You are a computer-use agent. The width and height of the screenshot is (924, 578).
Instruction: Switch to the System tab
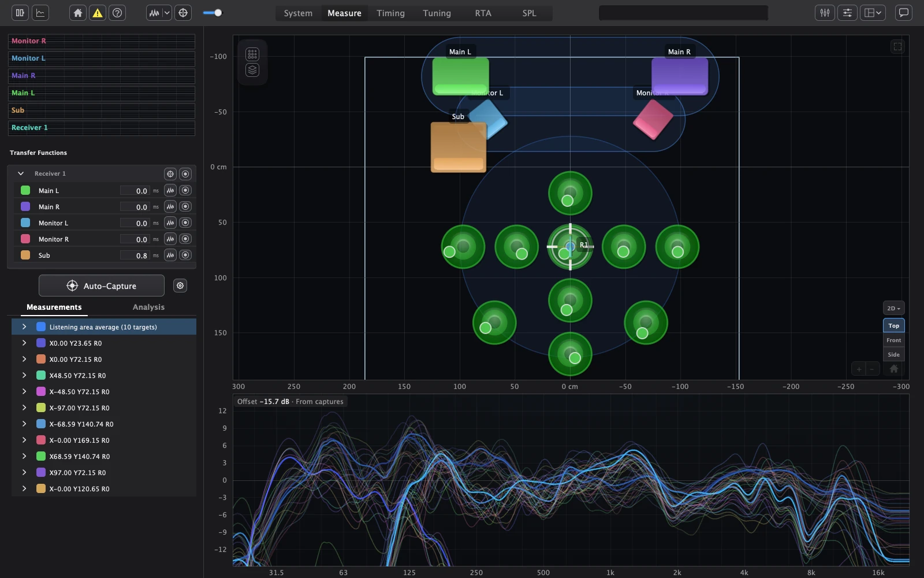coord(298,13)
